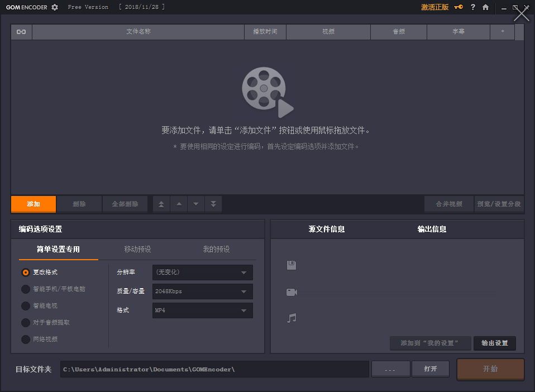Click the chain link icon above the file list
Screen dimensions: 535x392
21,32
